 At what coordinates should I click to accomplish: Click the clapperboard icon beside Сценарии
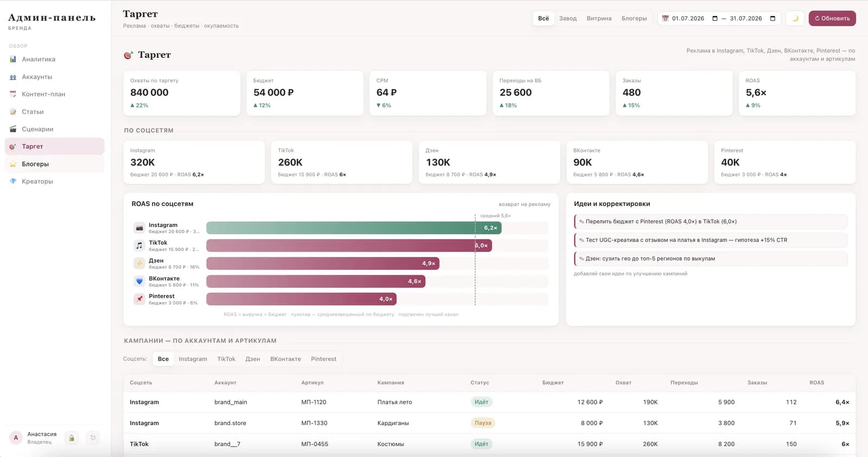pyautogui.click(x=13, y=129)
